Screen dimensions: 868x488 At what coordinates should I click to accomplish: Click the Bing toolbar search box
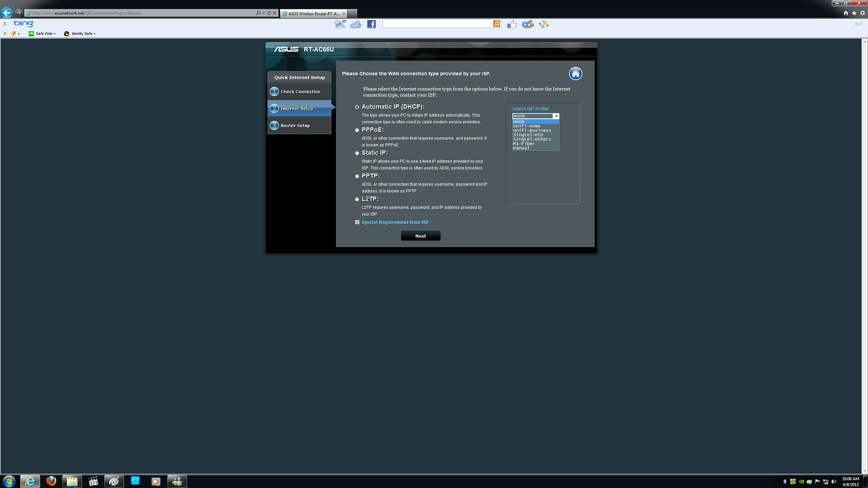click(x=438, y=24)
